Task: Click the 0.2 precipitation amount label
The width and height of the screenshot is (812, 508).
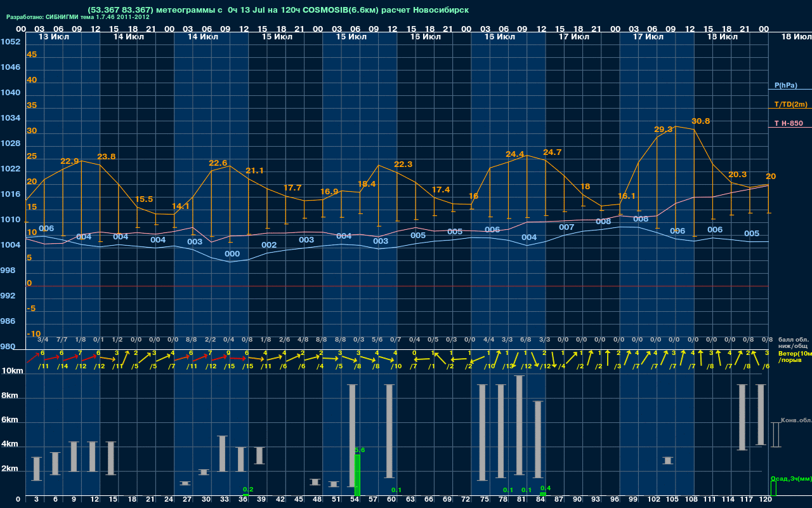Action: (248, 489)
